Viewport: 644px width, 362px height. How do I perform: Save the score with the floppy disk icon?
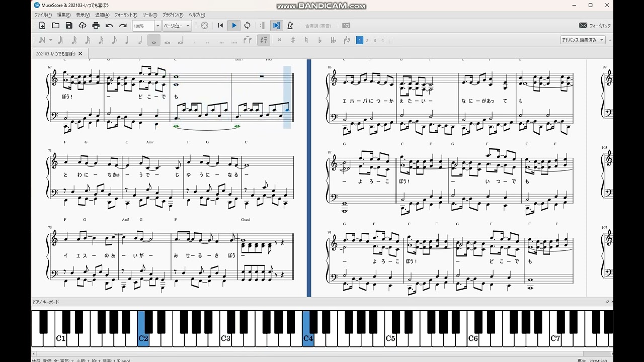(69, 26)
